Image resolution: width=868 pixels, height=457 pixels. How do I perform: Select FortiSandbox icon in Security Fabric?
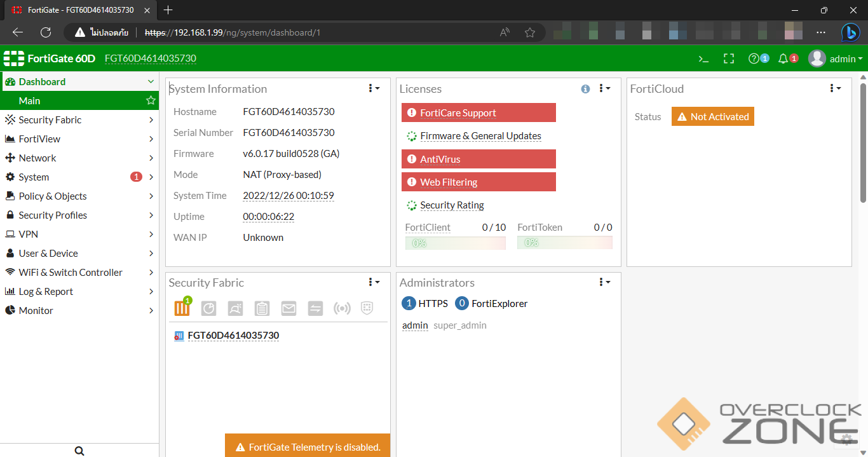pos(235,308)
